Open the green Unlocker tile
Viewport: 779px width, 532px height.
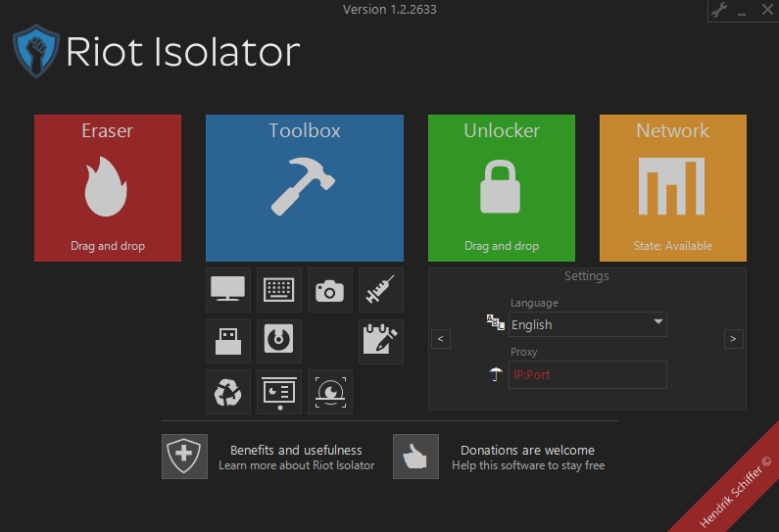(502, 188)
